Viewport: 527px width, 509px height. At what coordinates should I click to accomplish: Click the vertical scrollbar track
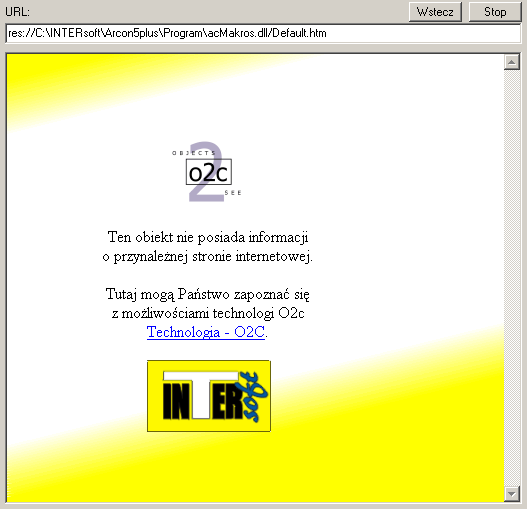[x=512, y=278]
